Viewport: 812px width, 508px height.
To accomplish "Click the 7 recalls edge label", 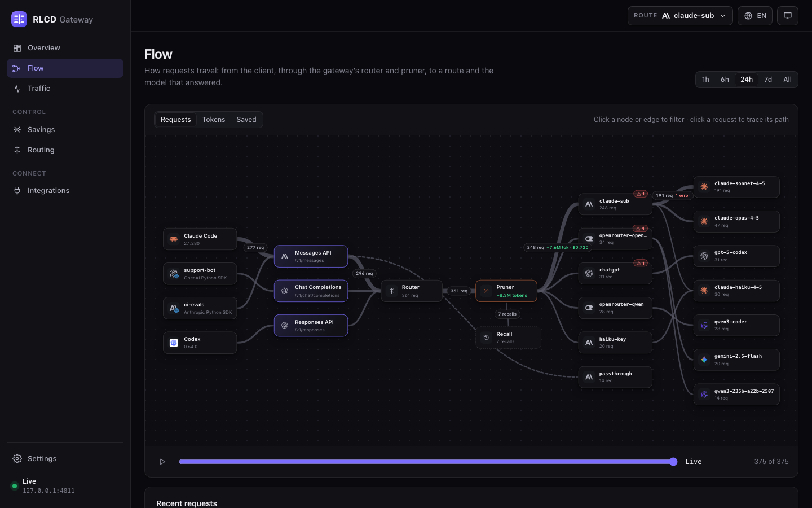I will pyautogui.click(x=507, y=314).
